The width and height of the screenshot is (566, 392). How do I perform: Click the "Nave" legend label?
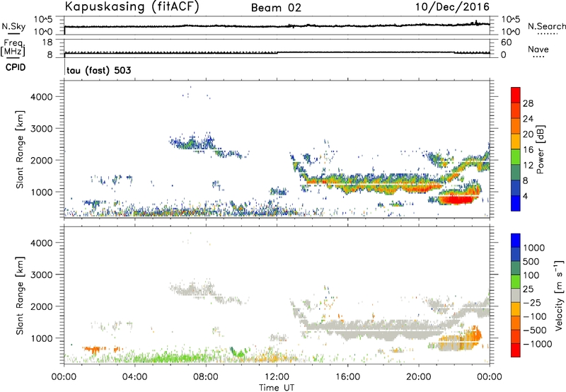[538, 49]
